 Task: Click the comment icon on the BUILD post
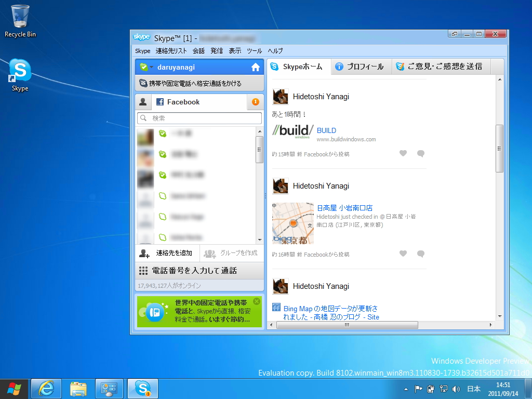[x=421, y=153]
